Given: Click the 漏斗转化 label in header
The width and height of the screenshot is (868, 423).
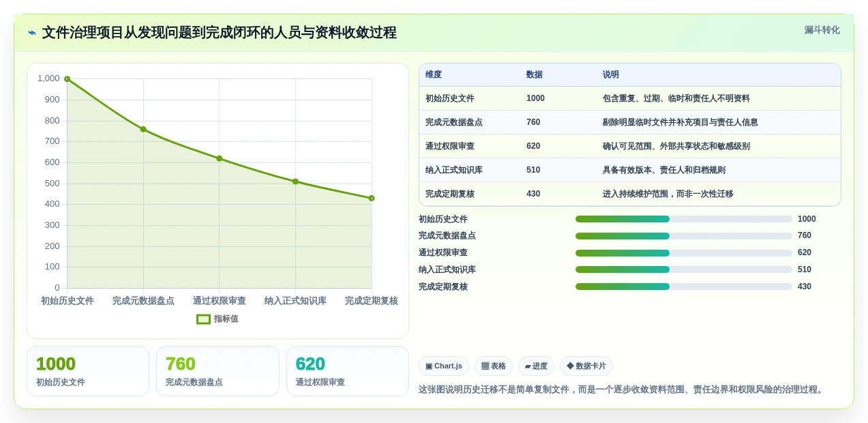Looking at the screenshot, I should [x=822, y=30].
